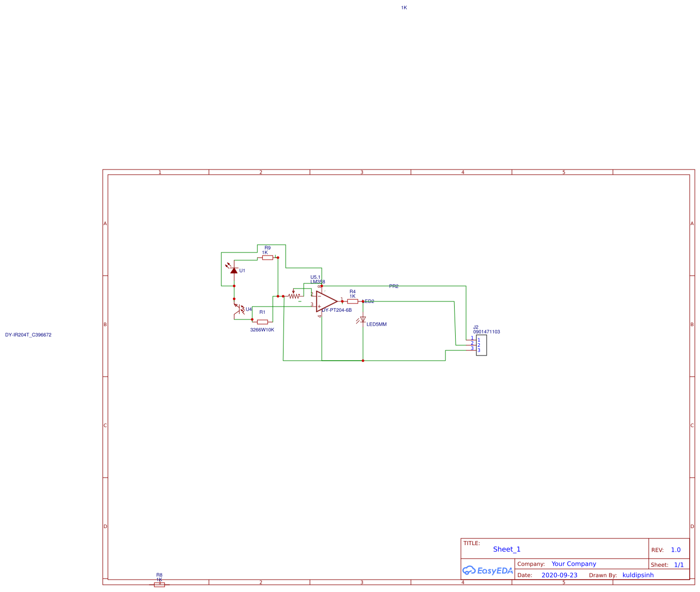Click pin 1 of connector J2

pyautogui.click(x=472, y=340)
